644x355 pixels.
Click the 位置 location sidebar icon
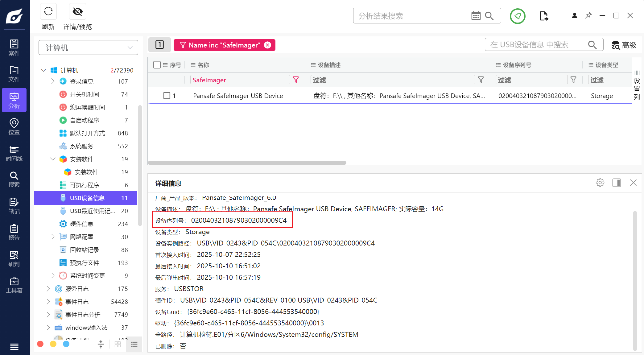coord(14,127)
